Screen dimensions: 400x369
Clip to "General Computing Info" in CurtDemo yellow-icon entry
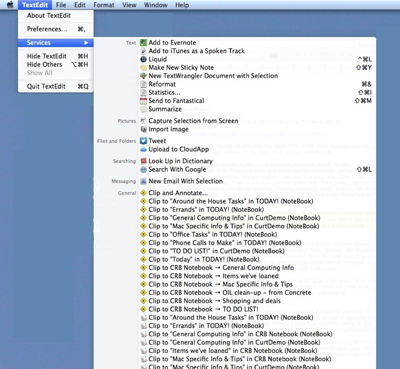click(257, 218)
